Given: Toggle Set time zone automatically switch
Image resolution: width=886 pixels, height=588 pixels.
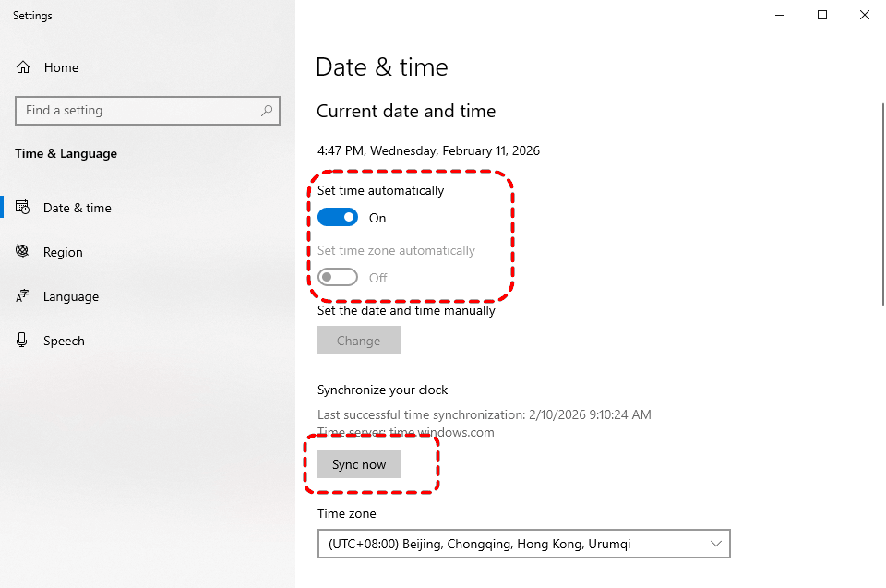Looking at the screenshot, I should tap(338, 277).
